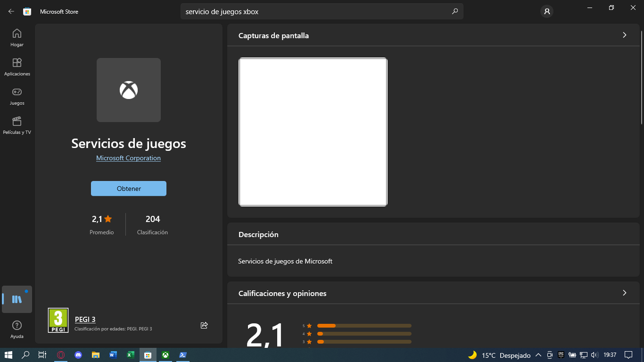Open the white screenshot thumbnail
This screenshot has height=362, width=644.
pos(313,132)
